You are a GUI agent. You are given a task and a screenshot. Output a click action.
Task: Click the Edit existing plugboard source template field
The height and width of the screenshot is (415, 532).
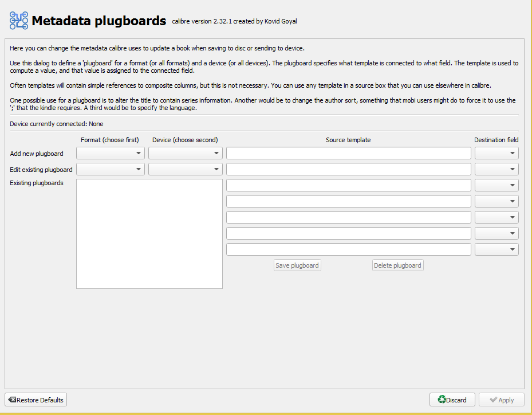(x=348, y=169)
